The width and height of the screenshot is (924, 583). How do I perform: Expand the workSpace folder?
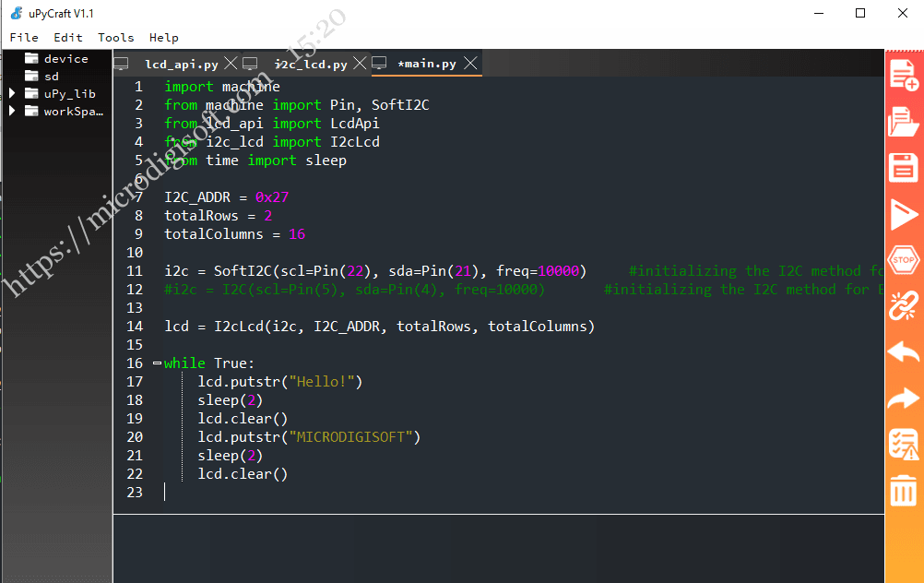[13, 111]
